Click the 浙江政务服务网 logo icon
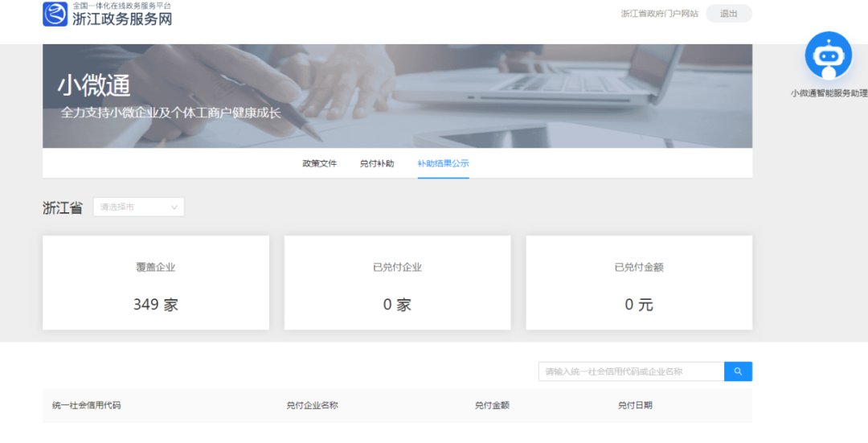 click(x=55, y=14)
